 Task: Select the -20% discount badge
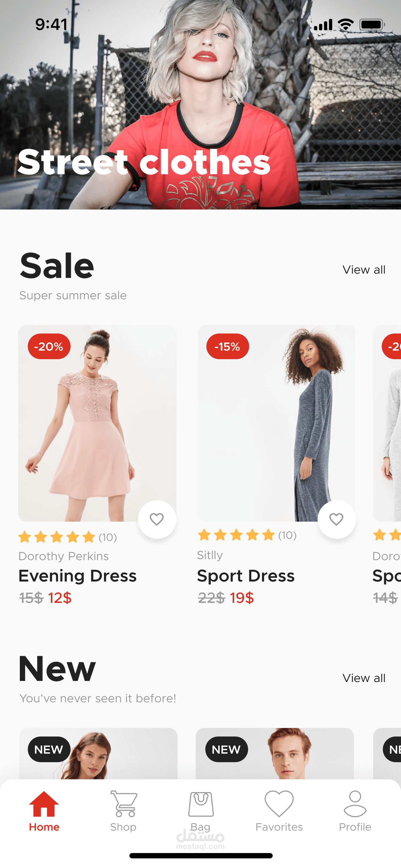[49, 346]
